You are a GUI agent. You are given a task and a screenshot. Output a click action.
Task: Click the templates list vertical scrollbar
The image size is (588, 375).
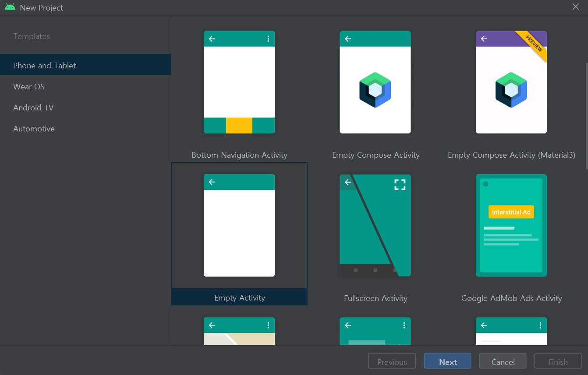point(586,116)
